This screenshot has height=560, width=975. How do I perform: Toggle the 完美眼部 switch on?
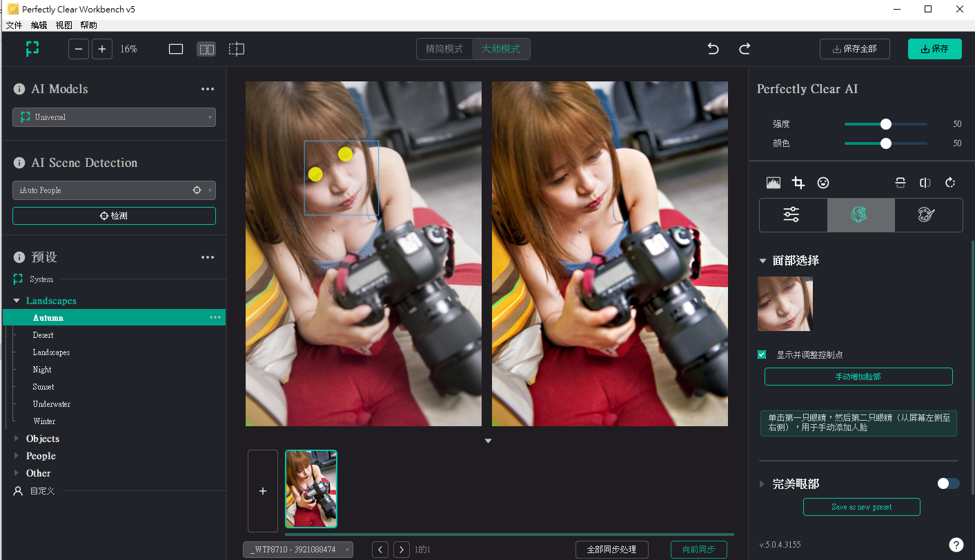tap(948, 483)
